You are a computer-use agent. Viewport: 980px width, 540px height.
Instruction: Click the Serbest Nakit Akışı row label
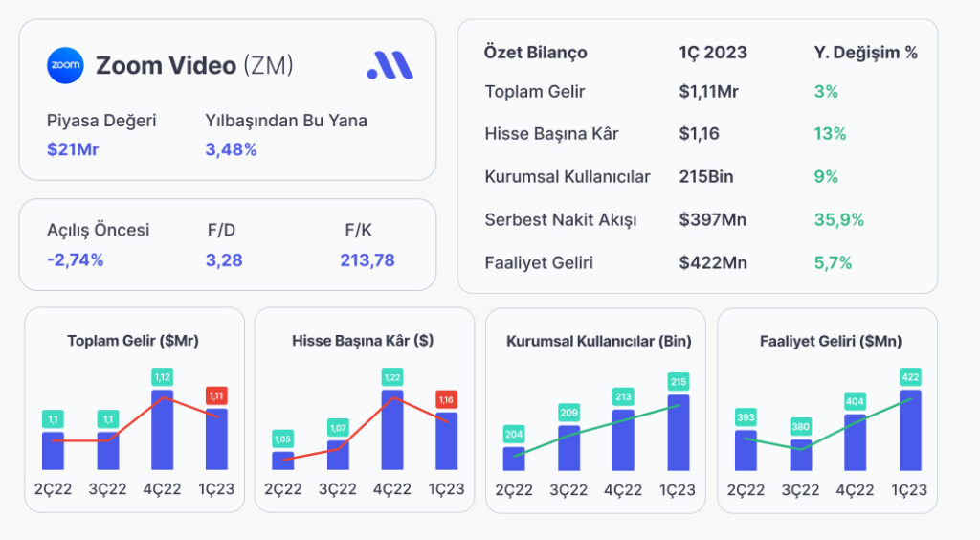561,220
